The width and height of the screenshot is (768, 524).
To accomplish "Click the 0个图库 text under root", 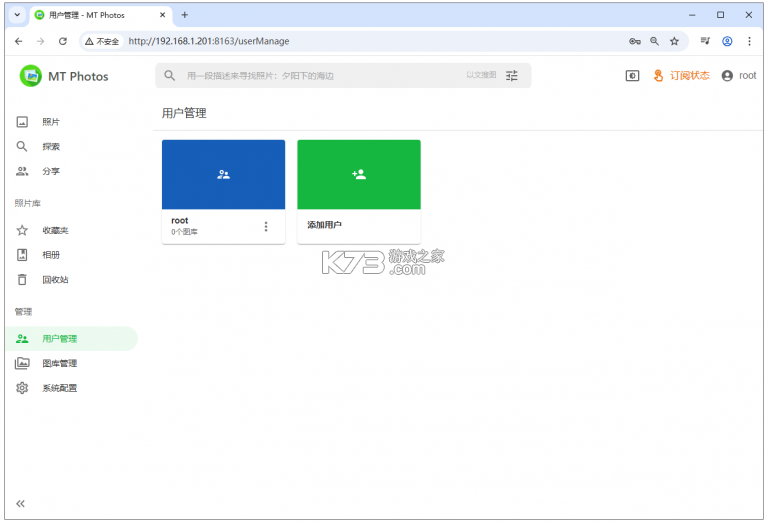I will [x=184, y=232].
